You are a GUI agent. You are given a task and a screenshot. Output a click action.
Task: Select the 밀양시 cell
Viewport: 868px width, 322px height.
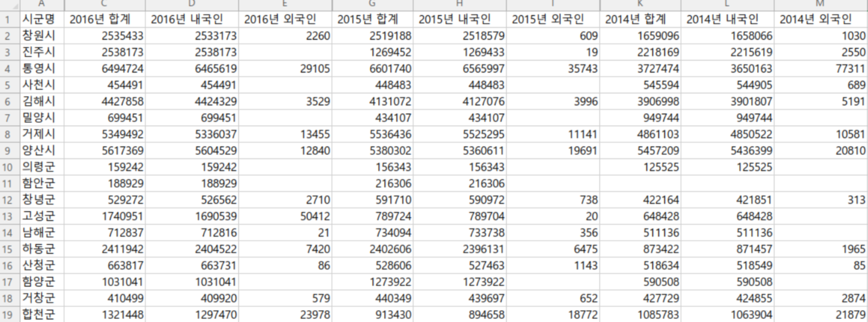[41, 117]
